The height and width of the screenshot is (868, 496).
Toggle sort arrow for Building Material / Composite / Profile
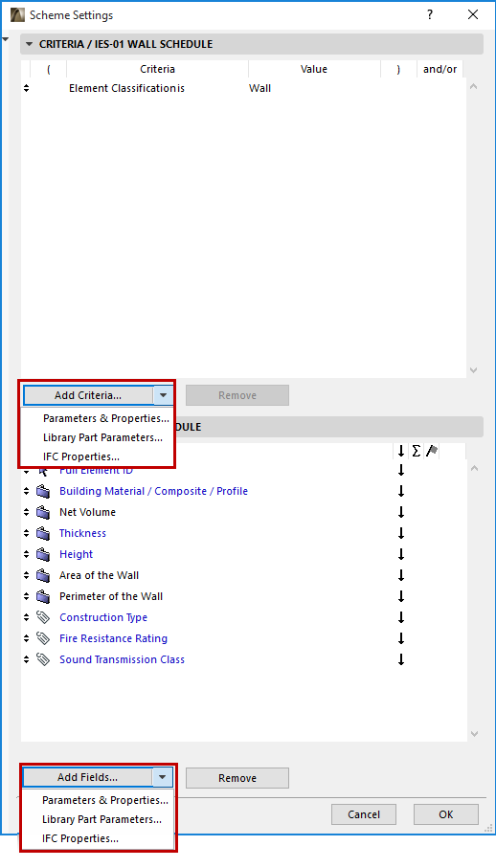[x=401, y=492]
